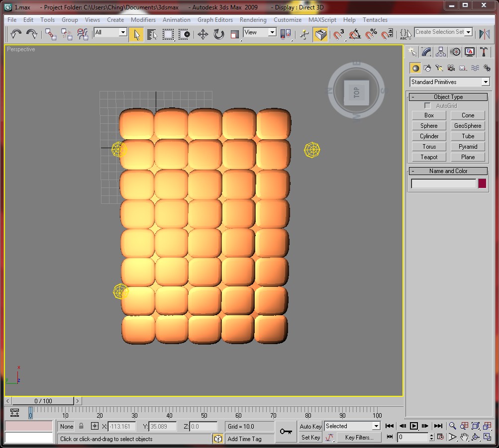
Task: Open the Modify command panel tab
Action: click(426, 52)
